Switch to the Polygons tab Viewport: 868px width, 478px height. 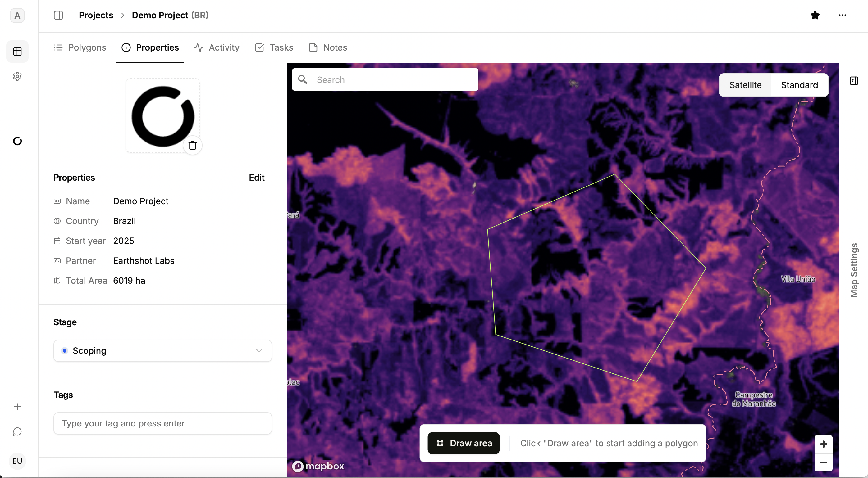coord(80,47)
